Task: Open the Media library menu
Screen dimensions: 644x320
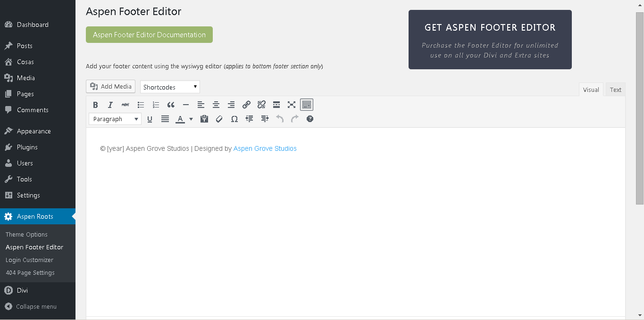Action: pyautogui.click(x=38, y=78)
